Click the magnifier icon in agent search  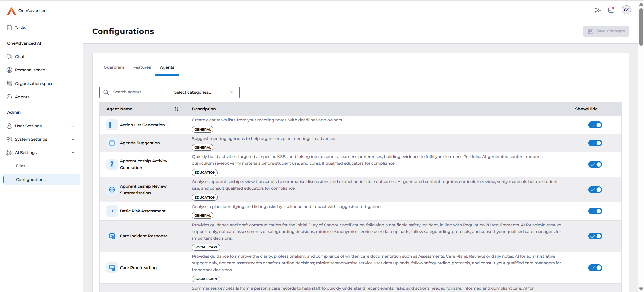click(106, 92)
